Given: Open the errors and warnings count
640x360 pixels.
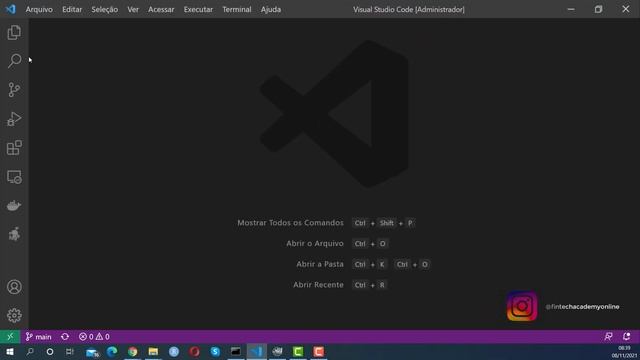Looking at the screenshot, I should pyautogui.click(x=94, y=337).
